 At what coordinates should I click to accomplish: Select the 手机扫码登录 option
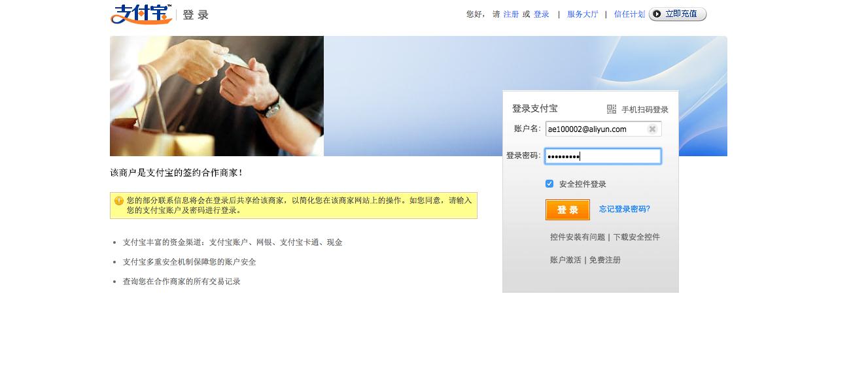645,110
